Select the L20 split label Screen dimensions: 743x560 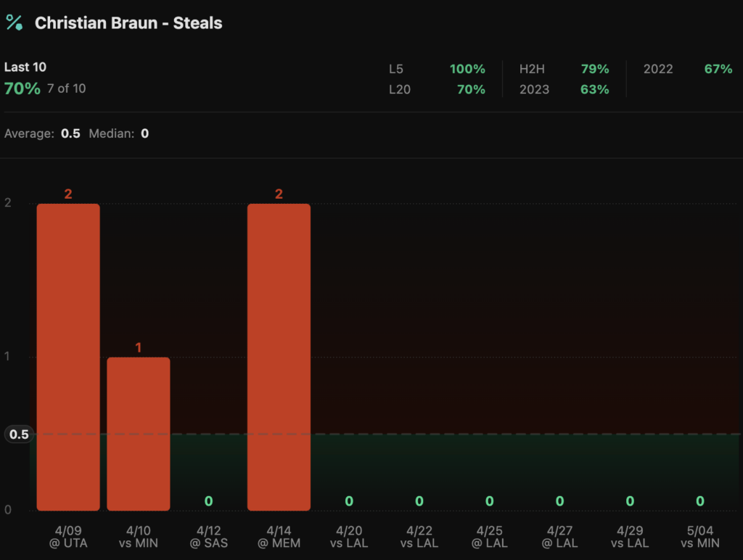[x=400, y=89]
